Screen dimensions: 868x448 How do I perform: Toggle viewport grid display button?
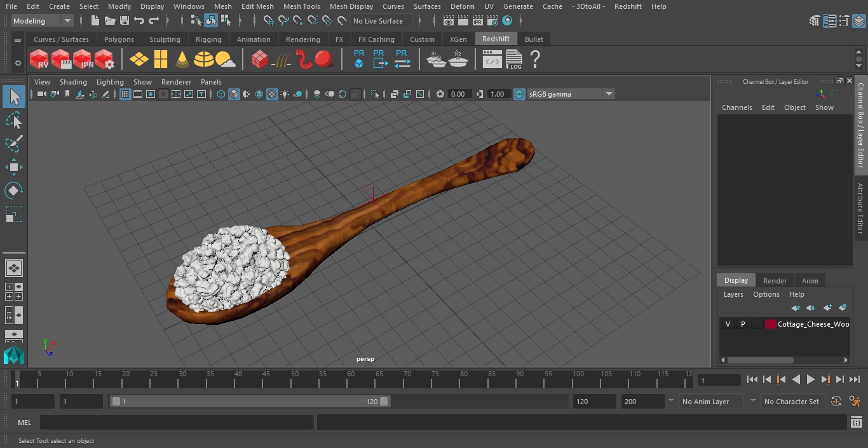coord(125,94)
